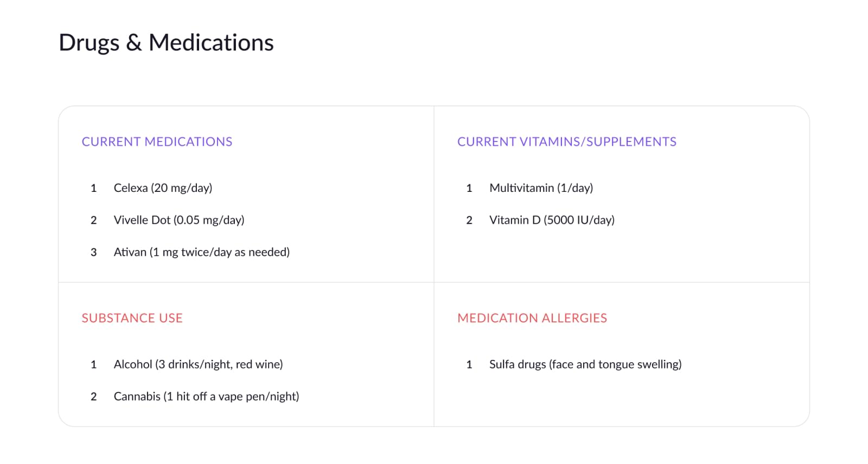Select the Vitamin D (5000 IU/day) entry

coord(552,220)
